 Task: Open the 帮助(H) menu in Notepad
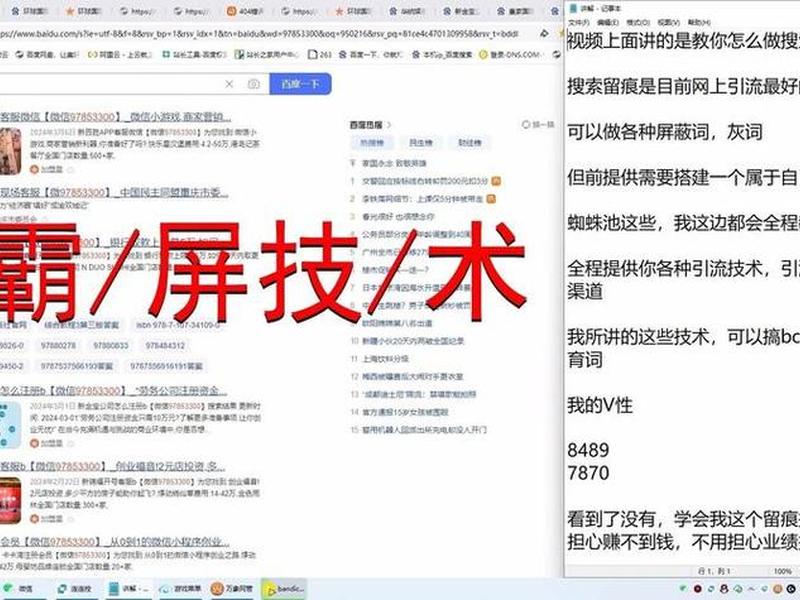699,22
